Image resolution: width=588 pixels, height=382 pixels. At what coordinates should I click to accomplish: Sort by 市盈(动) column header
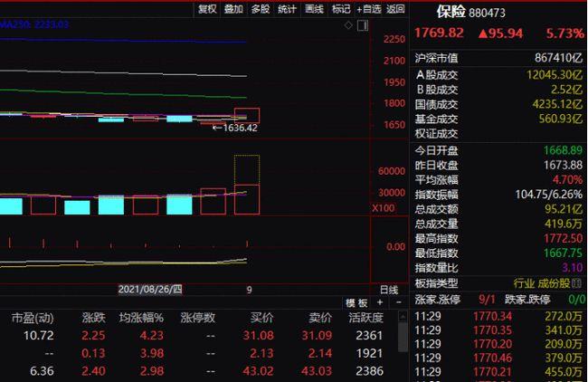click(x=33, y=319)
